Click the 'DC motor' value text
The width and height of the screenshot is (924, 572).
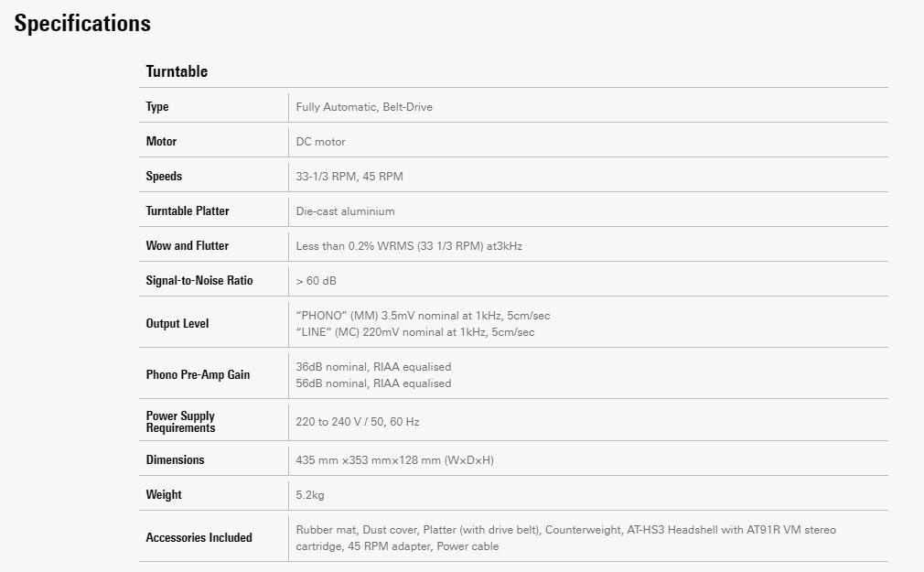tap(320, 142)
